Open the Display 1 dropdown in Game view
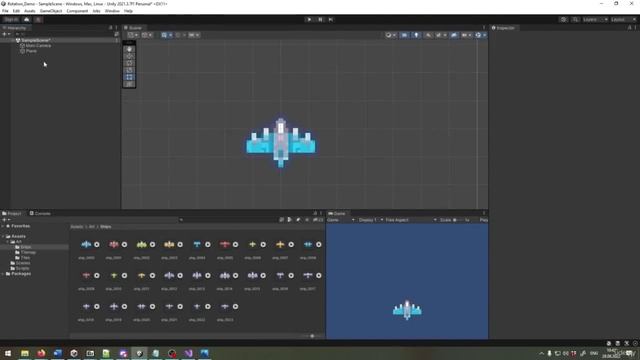This screenshot has width=640, height=360. 371,220
